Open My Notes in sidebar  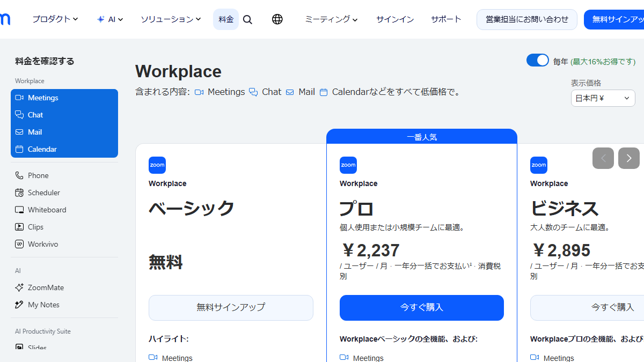tap(64, 305)
